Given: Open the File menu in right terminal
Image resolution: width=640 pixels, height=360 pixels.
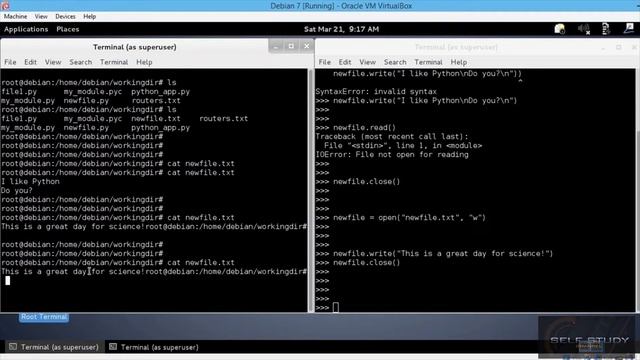Looking at the screenshot, I should click(x=324, y=62).
